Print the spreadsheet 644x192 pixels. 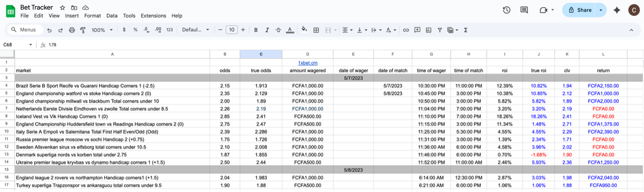(x=72, y=30)
